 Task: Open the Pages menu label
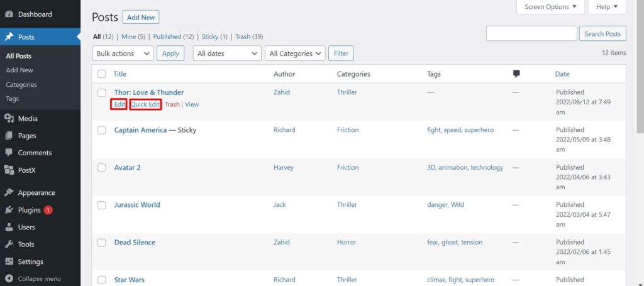(27, 136)
